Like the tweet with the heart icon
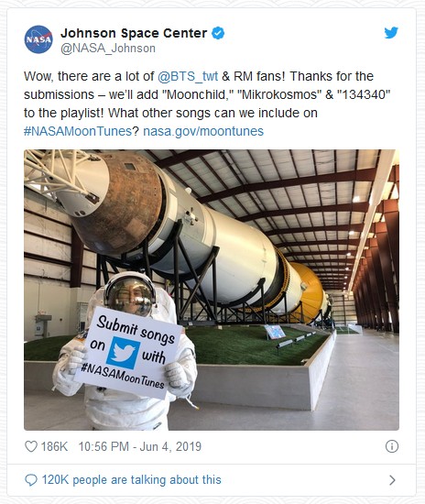Viewport: 425px width, 504px height. (31, 446)
